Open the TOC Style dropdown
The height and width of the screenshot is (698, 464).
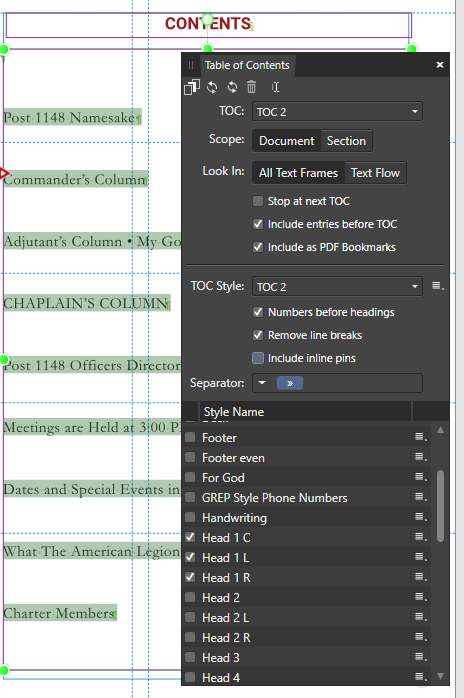point(337,286)
